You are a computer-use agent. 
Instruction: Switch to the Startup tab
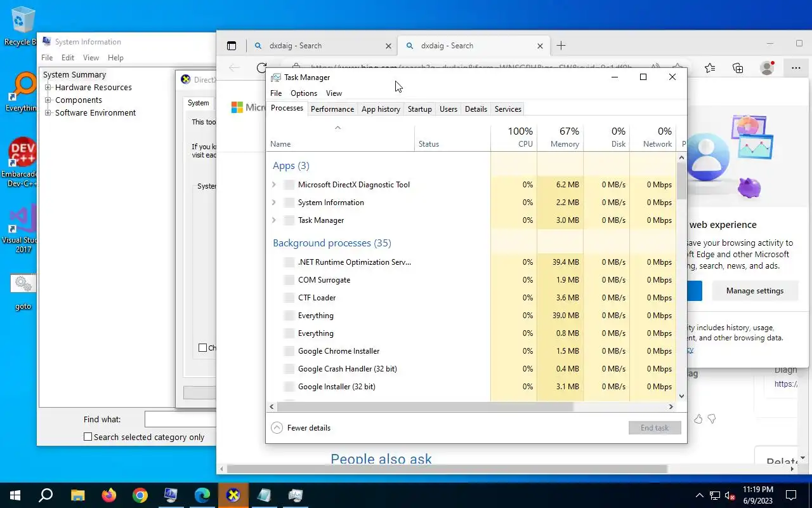pos(419,109)
